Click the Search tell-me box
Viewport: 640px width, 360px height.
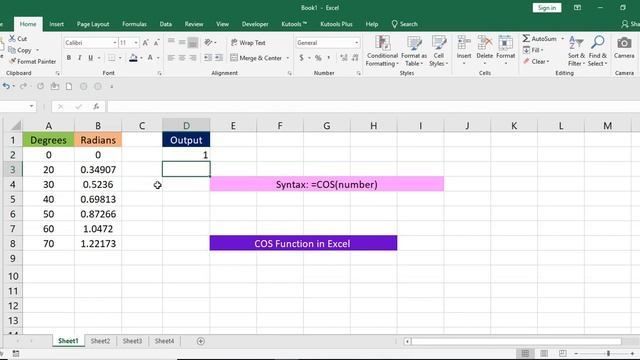coord(404,24)
